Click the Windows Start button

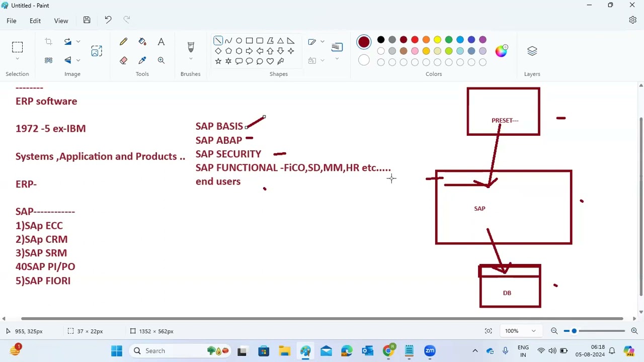[x=117, y=350]
